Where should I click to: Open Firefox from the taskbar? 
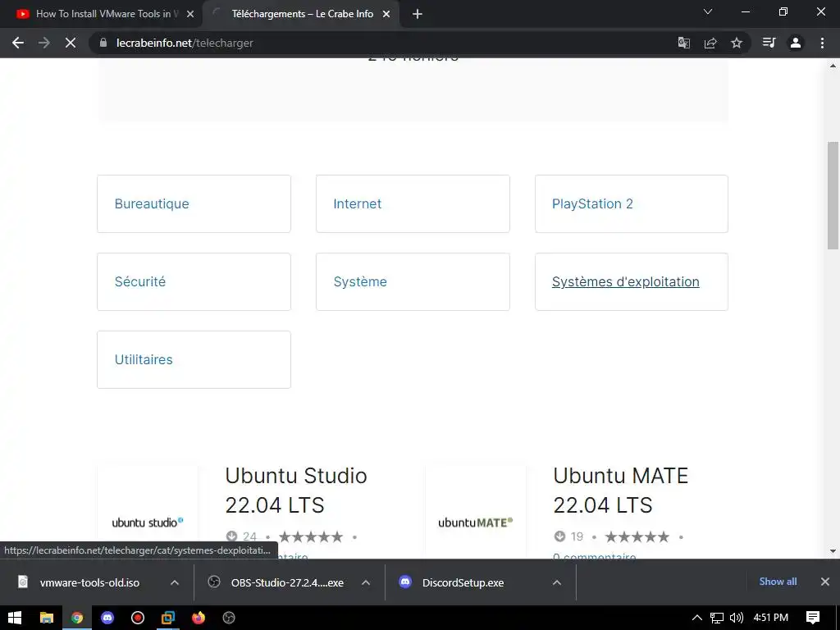(199, 618)
